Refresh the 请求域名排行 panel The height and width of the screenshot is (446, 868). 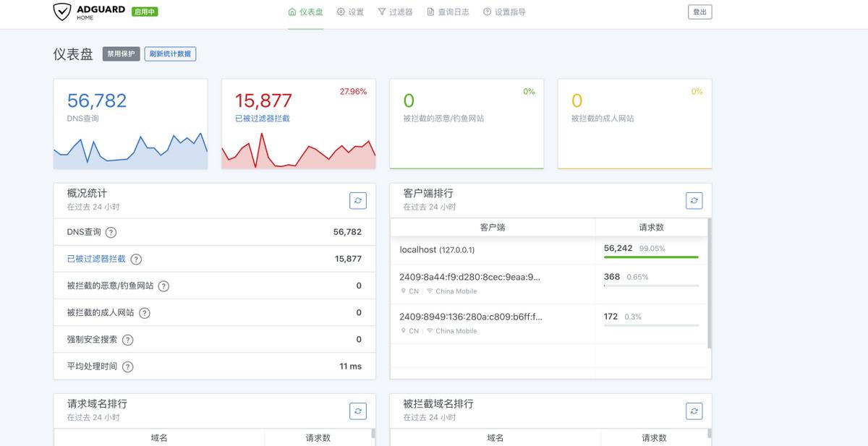point(357,411)
